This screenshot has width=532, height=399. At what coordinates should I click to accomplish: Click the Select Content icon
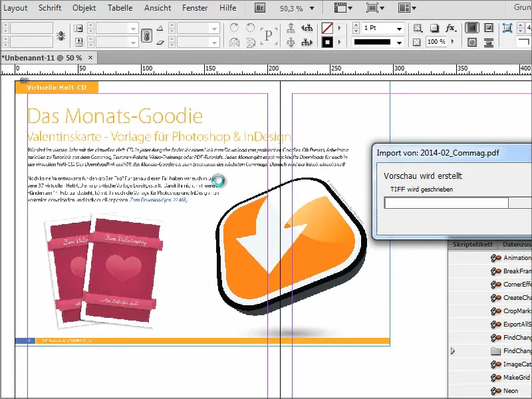[291, 43]
